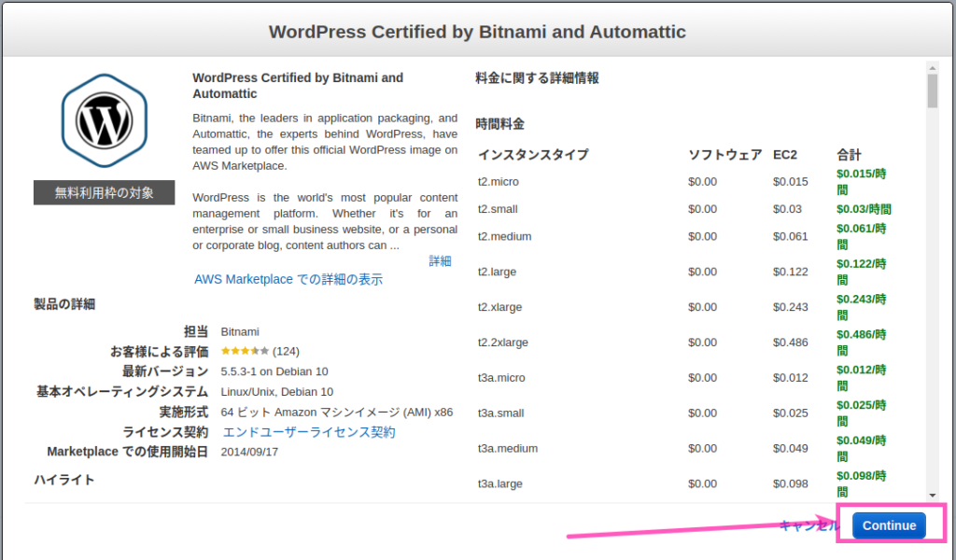Click the 合計 column header
The height and width of the screenshot is (560, 956).
pos(849,155)
